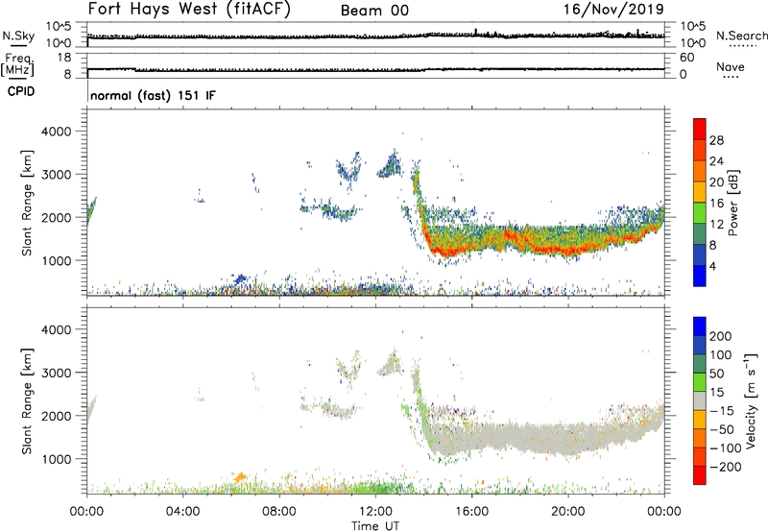Image resolution: width=768 pixels, height=532 pixels.
Task: Click the '04:00' time tick label
Action: pyautogui.click(x=183, y=512)
